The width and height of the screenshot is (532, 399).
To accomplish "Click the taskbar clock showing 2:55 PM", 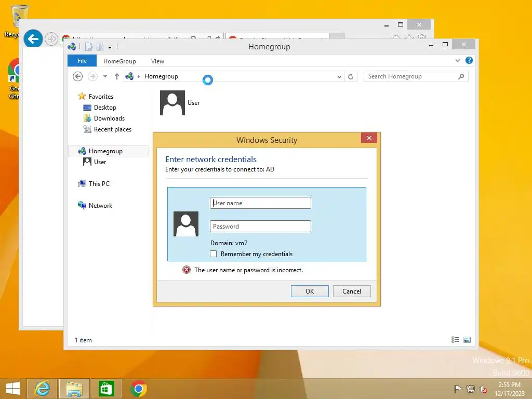I will pos(510,389).
